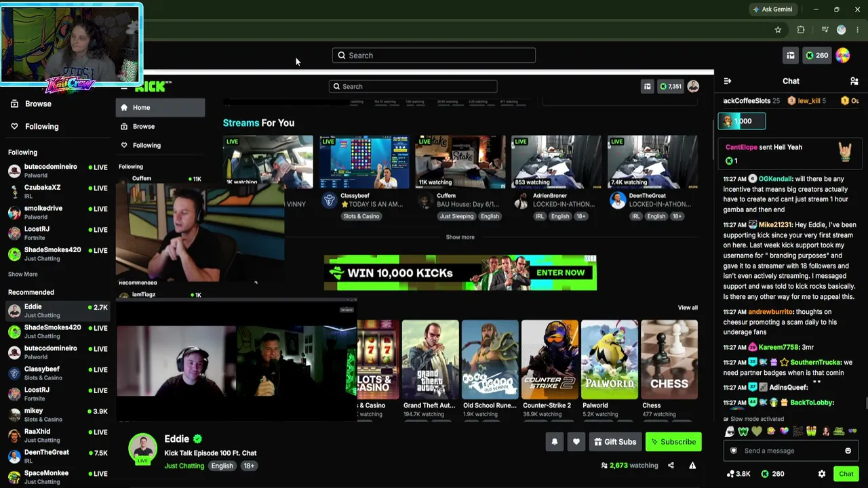Expand Show more under Following list
This screenshot has height=488, width=868.
23,274
